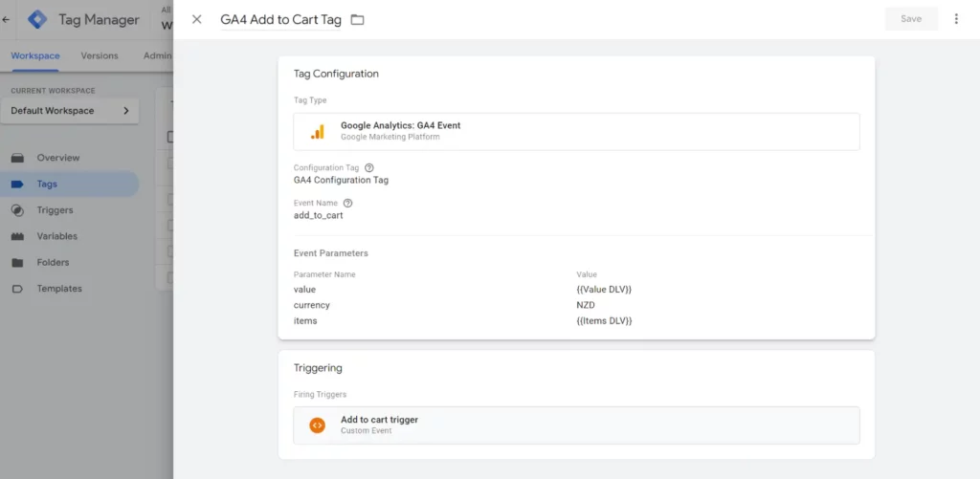980x479 pixels.
Task: Click the currency parameter name
Action: point(312,305)
